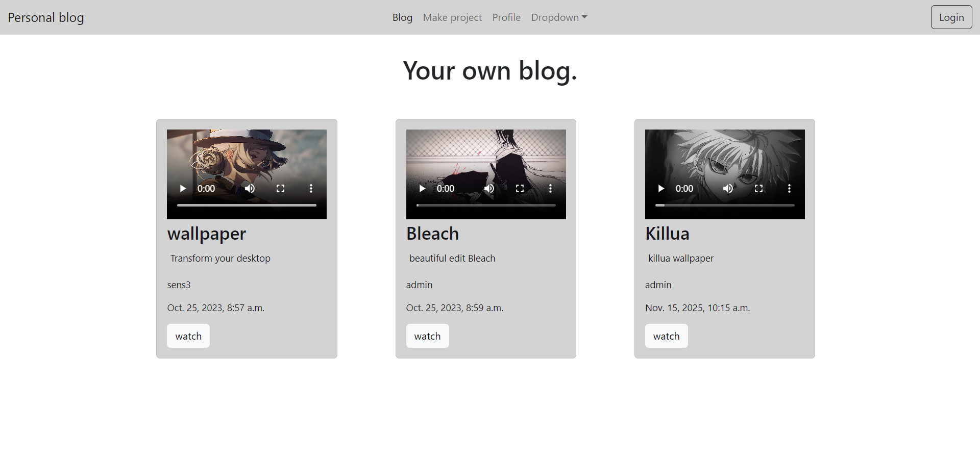This screenshot has height=462, width=980.
Task: Enter fullscreen on the Bleach video
Action: 520,189
